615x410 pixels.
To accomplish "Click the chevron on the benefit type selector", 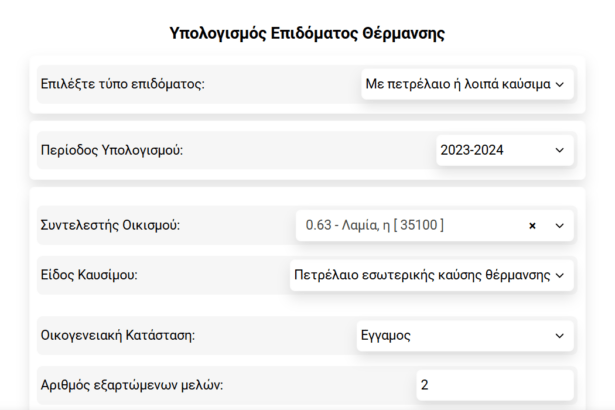I will click(x=559, y=85).
